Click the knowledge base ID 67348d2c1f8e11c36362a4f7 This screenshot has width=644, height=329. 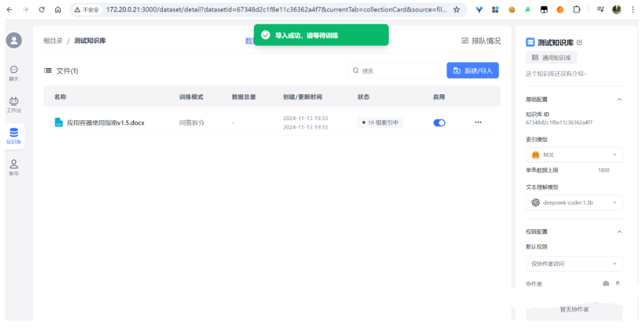pyautogui.click(x=559, y=122)
